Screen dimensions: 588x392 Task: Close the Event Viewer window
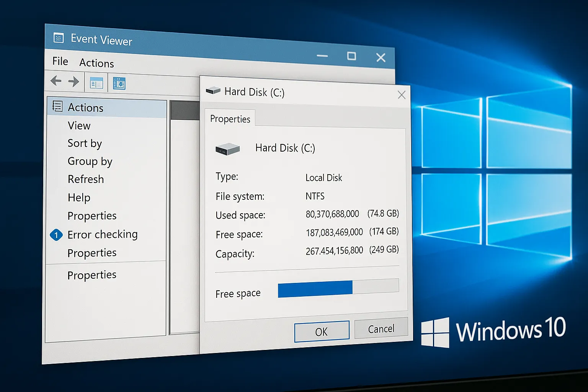[381, 57]
